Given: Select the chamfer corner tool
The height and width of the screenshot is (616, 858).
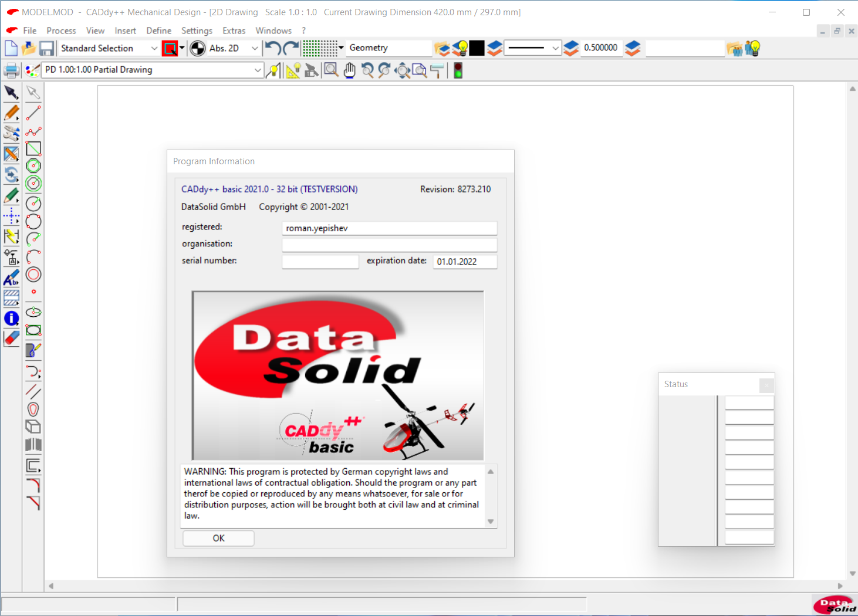Looking at the screenshot, I should (x=33, y=503).
